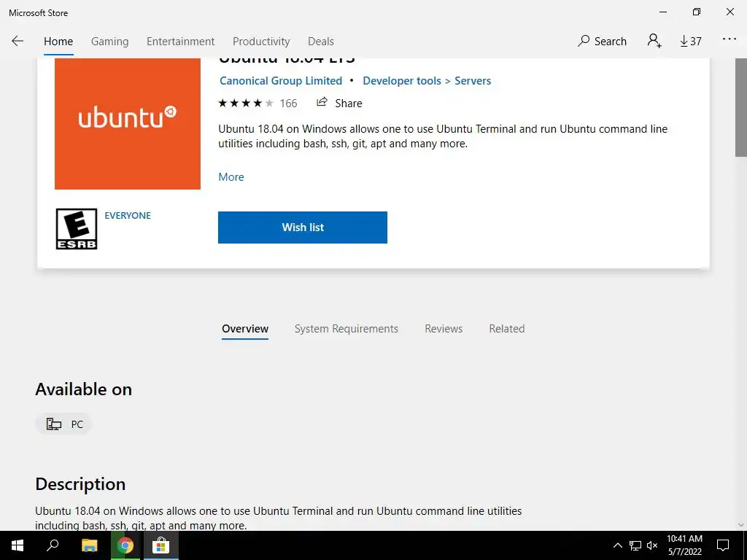This screenshot has height=560, width=747.
Task: Click the Share icon
Action: point(322,102)
